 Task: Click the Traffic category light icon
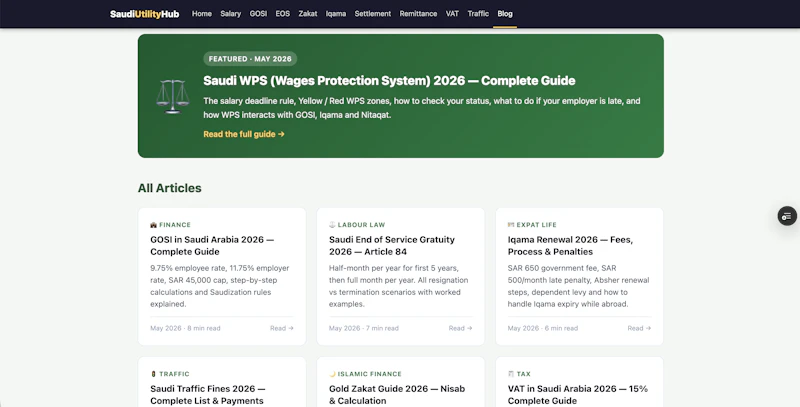[x=154, y=374]
